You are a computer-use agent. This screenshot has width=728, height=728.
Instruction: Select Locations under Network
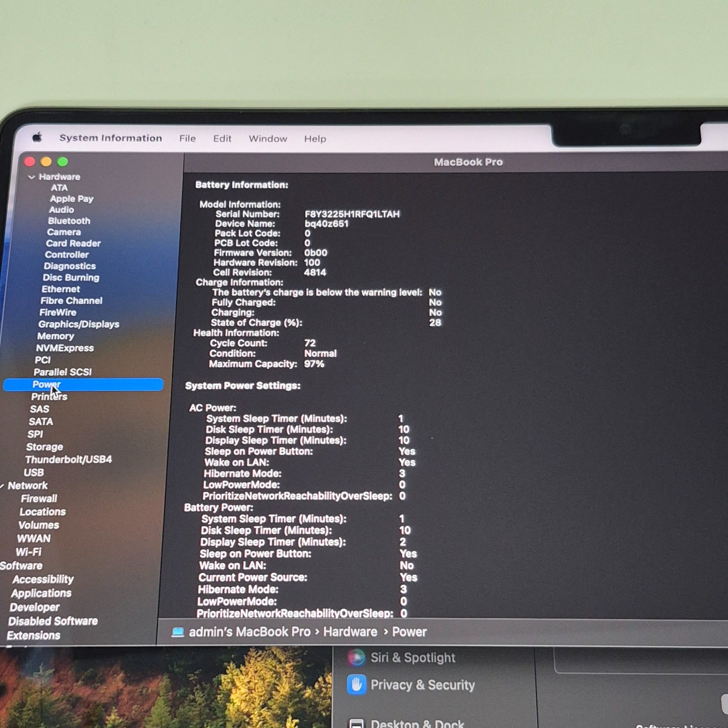tap(43, 512)
